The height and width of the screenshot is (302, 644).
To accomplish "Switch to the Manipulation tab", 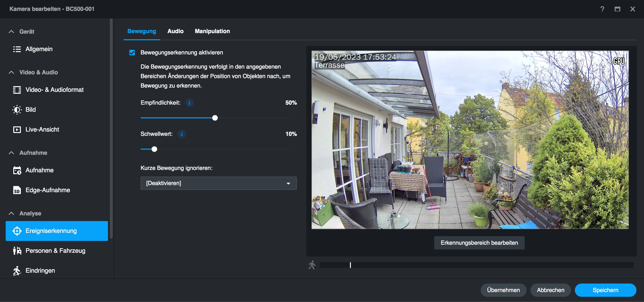I will [212, 31].
